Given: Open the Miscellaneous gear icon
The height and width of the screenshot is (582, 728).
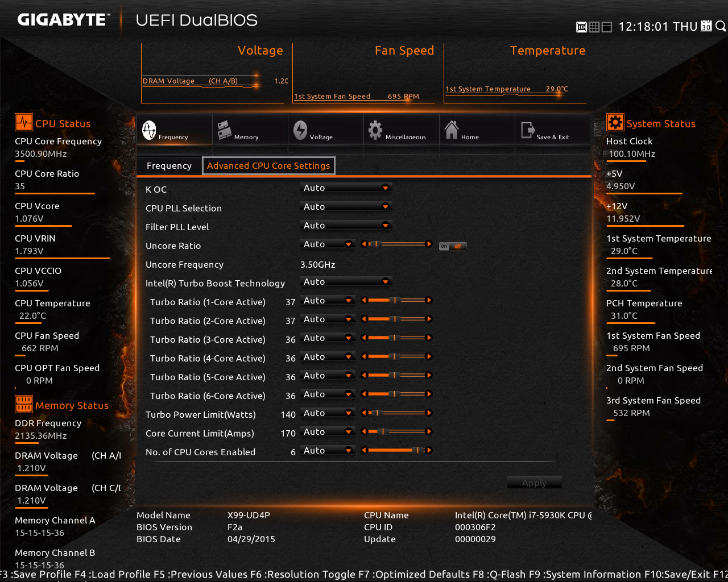Looking at the screenshot, I should pos(375,130).
